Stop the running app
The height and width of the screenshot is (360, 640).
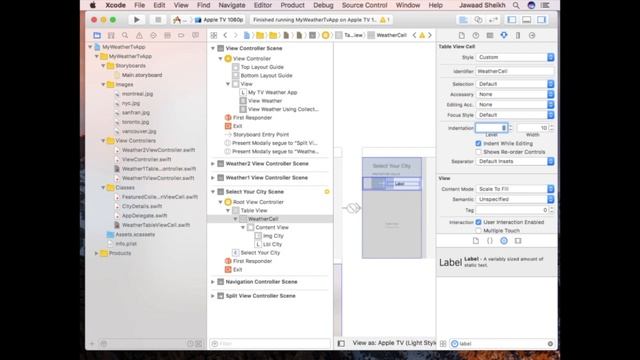click(x=158, y=20)
